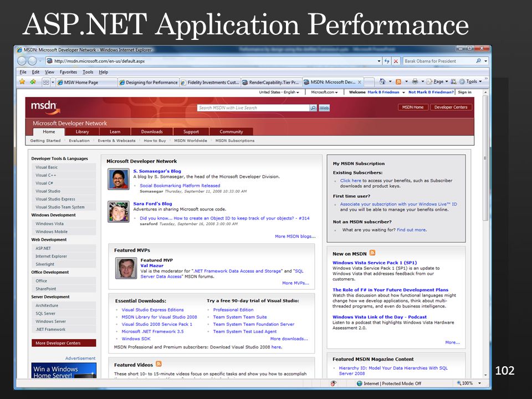Click the vertical scrollbar thumb of the page
The height and width of the screenshot is (399, 532).
(485, 158)
